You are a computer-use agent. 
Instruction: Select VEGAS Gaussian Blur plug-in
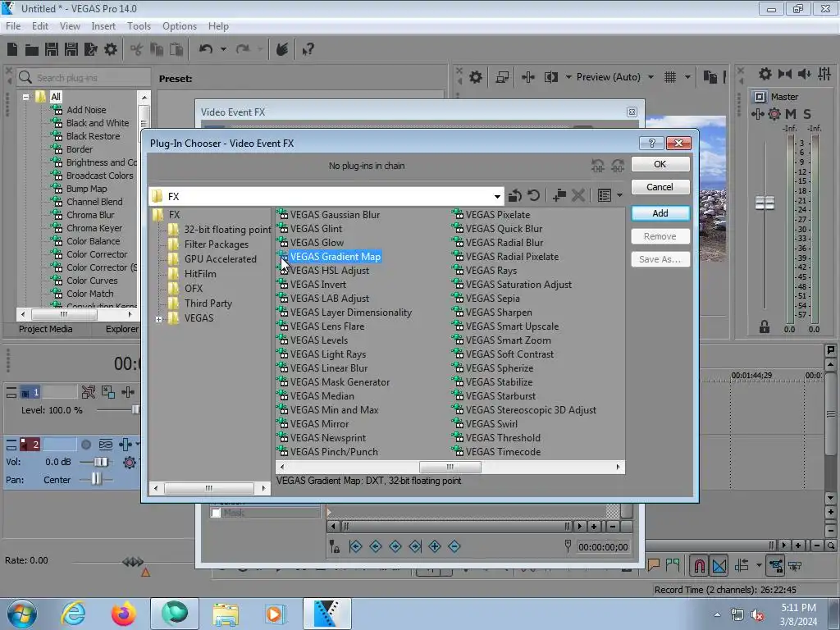[x=335, y=215]
